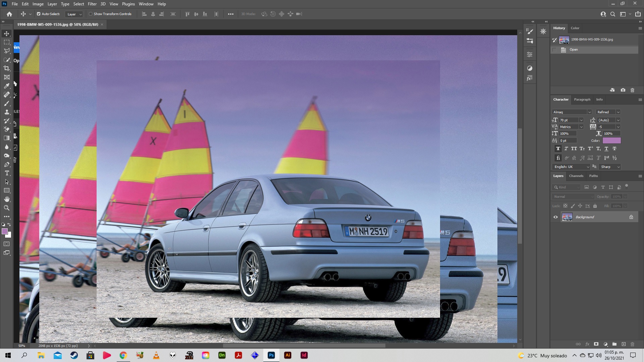The width and height of the screenshot is (644, 362).
Task: Hide the Background layer eye icon
Action: [555, 217]
